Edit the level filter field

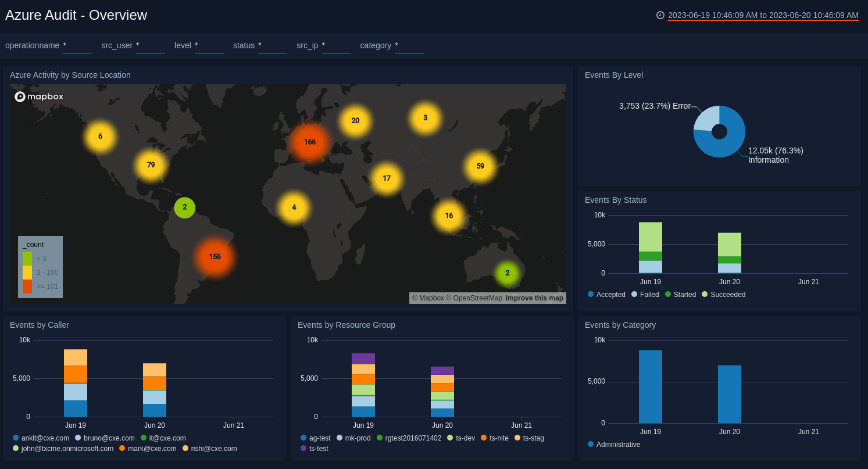(209, 45)
